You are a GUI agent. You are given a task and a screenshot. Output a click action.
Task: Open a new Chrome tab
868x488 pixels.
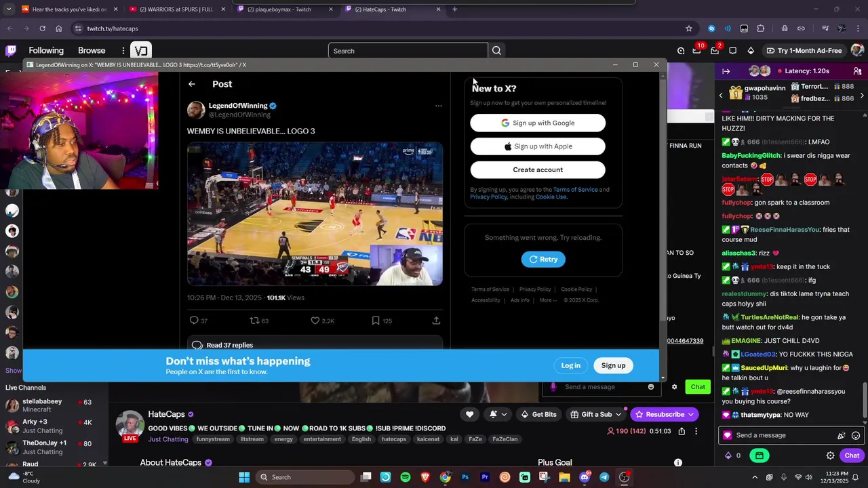tap(454, 9)
